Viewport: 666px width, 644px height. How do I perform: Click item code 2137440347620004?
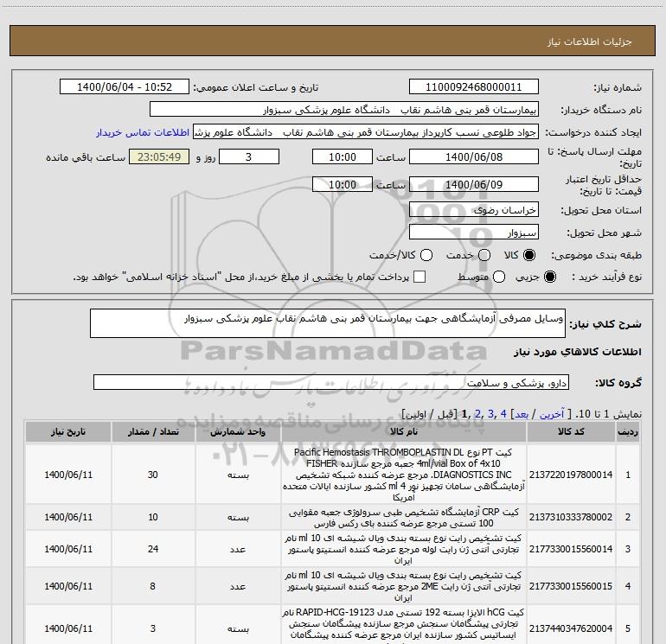point(571,628)
